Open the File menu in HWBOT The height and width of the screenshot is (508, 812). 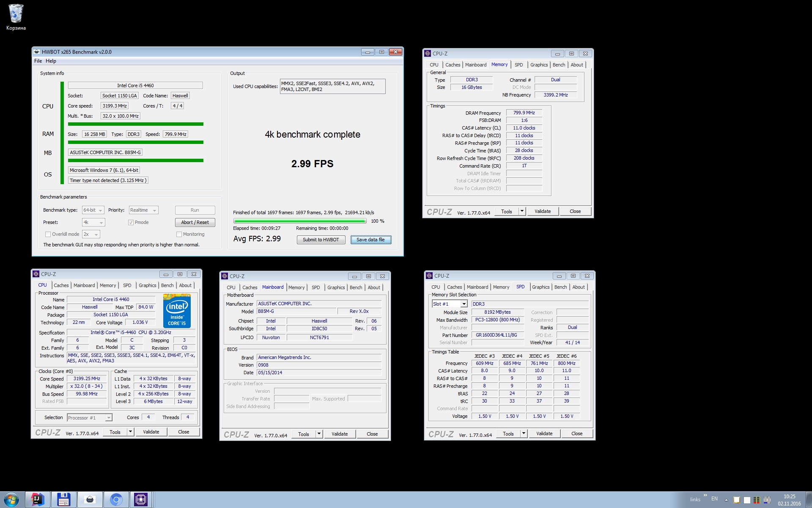click(x=38, y=61)
